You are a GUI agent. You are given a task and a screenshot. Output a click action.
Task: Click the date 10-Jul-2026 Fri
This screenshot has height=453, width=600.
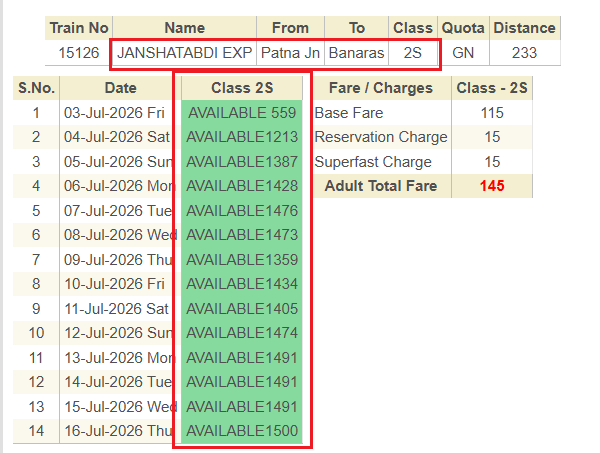pyautogui.click(x=114, y=284)
